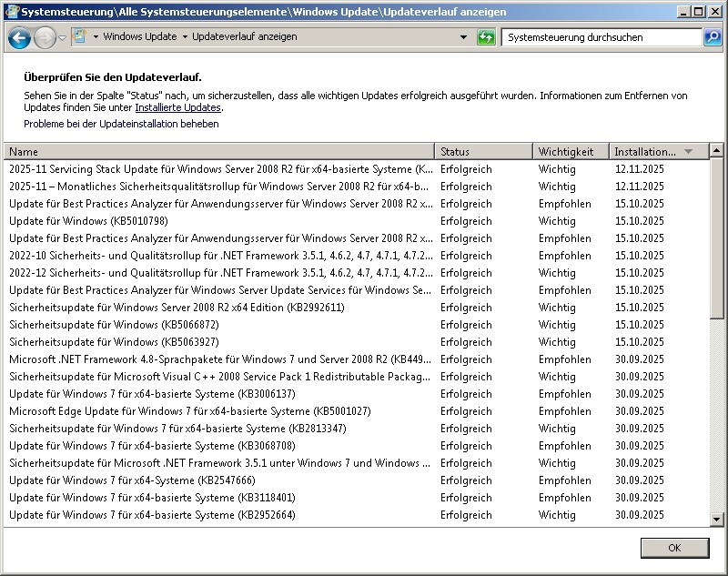Click the control panel icon in address bar

pyautogui.click(x=79, y=37)
